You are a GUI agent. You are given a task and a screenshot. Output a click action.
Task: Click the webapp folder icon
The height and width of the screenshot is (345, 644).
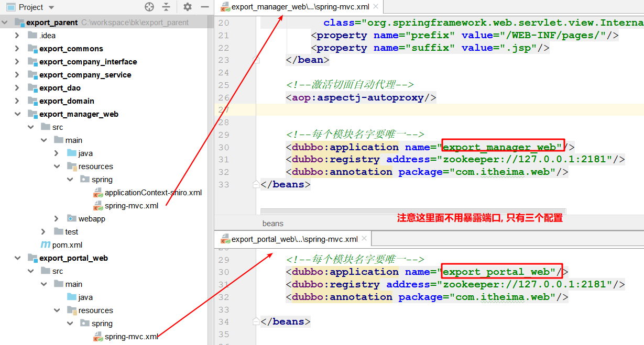pyautogui.click(x=72, y=219)
